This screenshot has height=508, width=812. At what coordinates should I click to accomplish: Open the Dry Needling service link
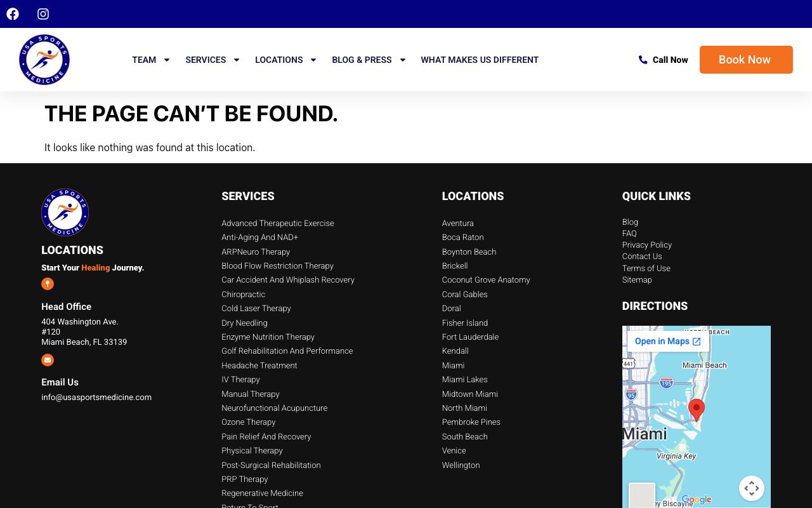point(244,323)
